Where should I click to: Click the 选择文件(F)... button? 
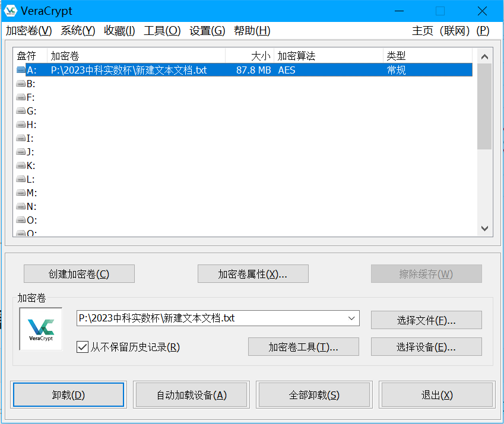tap(426, 320)
